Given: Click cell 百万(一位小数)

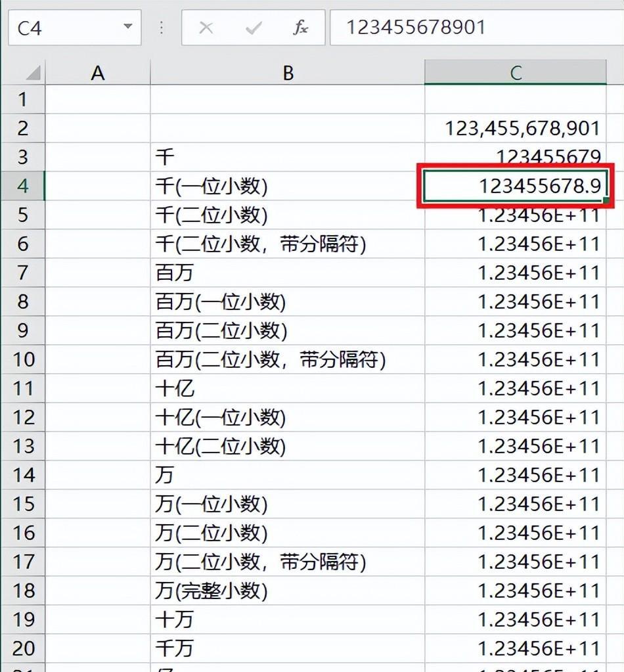Looking at the screenshot, I should 288,302.
